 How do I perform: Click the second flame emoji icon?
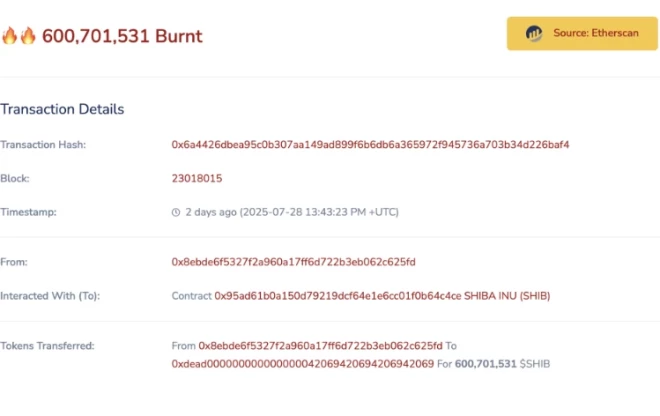28,36
